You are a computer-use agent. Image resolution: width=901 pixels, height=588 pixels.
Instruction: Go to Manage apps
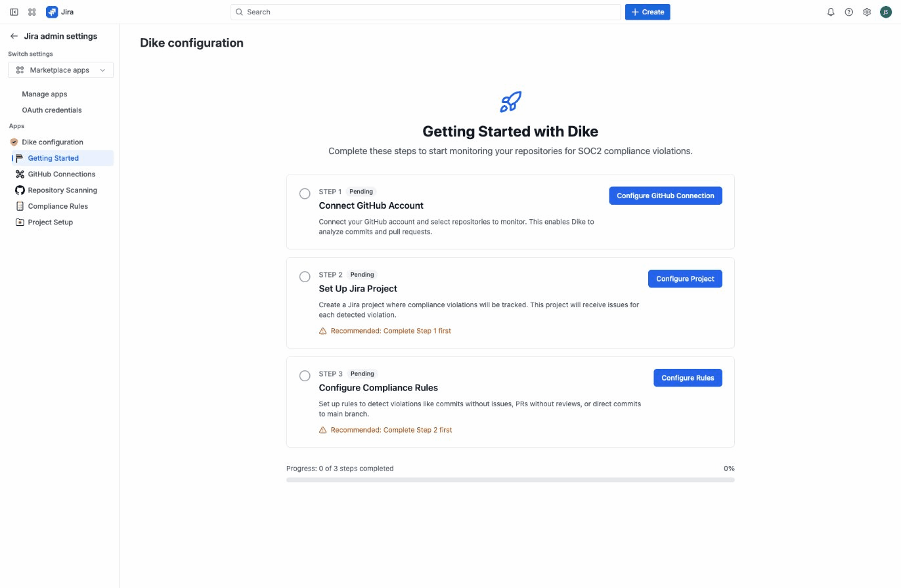click(44, 94)
